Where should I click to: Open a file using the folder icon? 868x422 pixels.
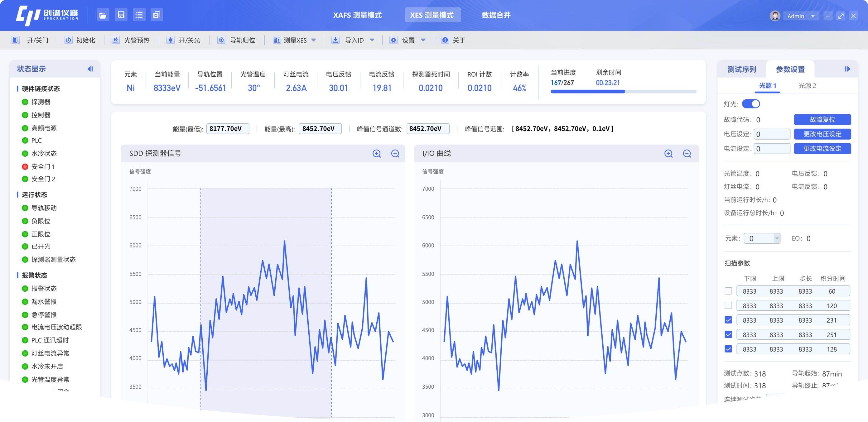[103, 15]
